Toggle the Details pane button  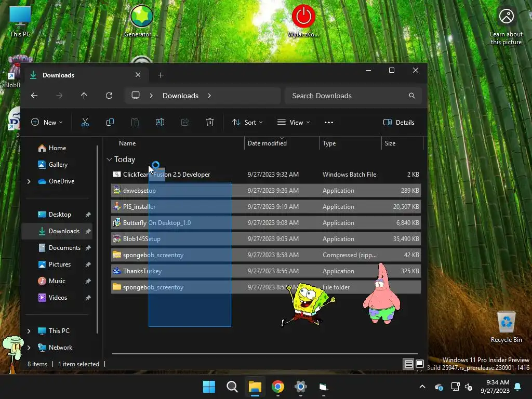pyautogui.click(x=399, y=123)
